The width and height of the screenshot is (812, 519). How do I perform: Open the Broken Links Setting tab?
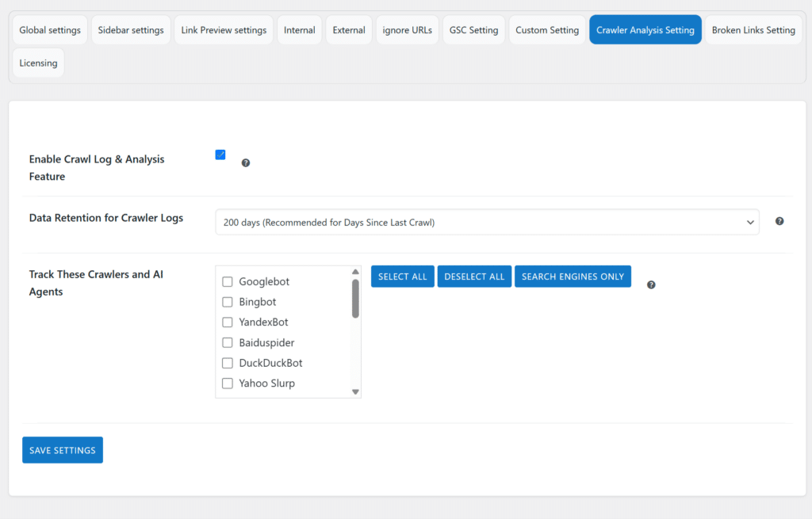tap(752, 29)
